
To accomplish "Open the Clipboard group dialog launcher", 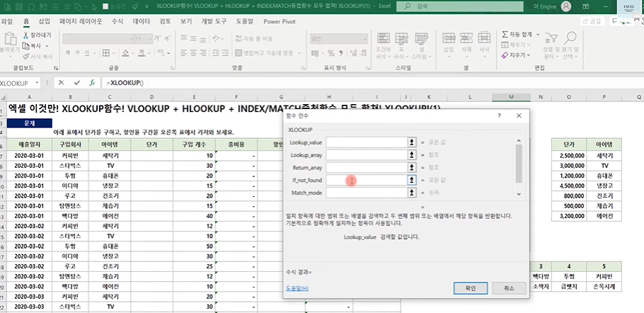I will [x=56, y=68].
